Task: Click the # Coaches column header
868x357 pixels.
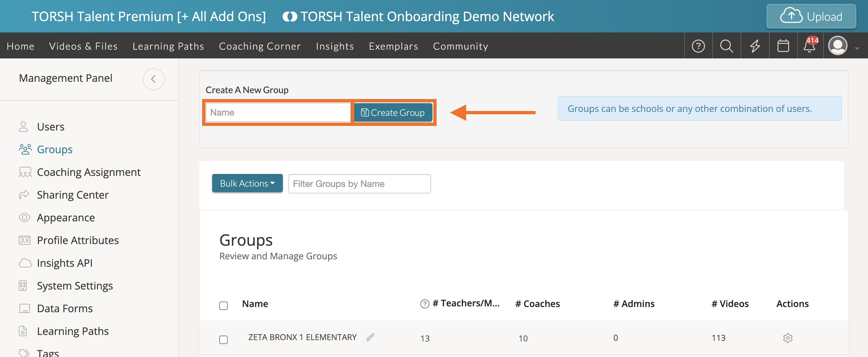Action: [537, 304]
